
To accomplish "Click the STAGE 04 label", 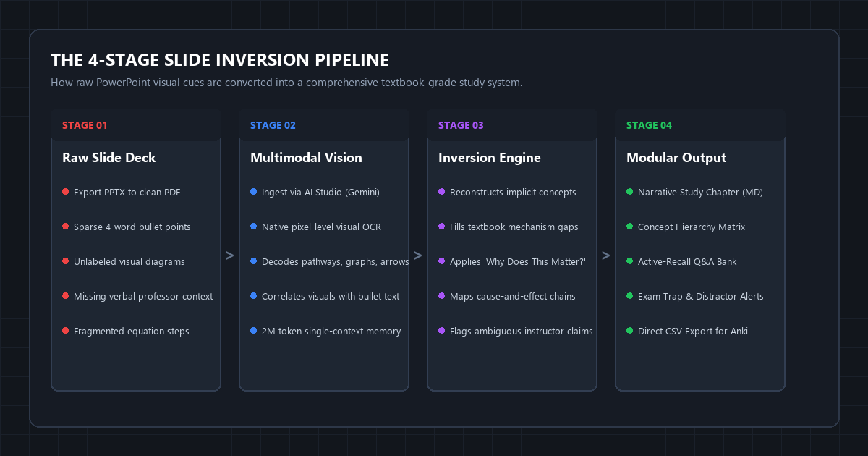I will pos(649,125).
